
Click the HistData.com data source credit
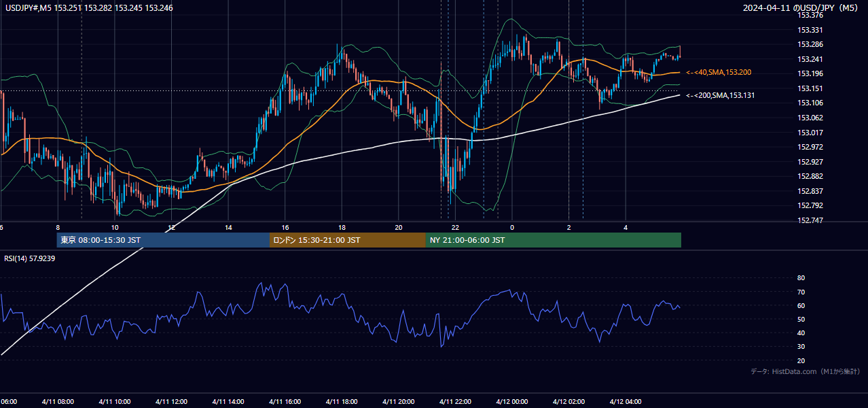pyautogui.click(x=805, y=371)
